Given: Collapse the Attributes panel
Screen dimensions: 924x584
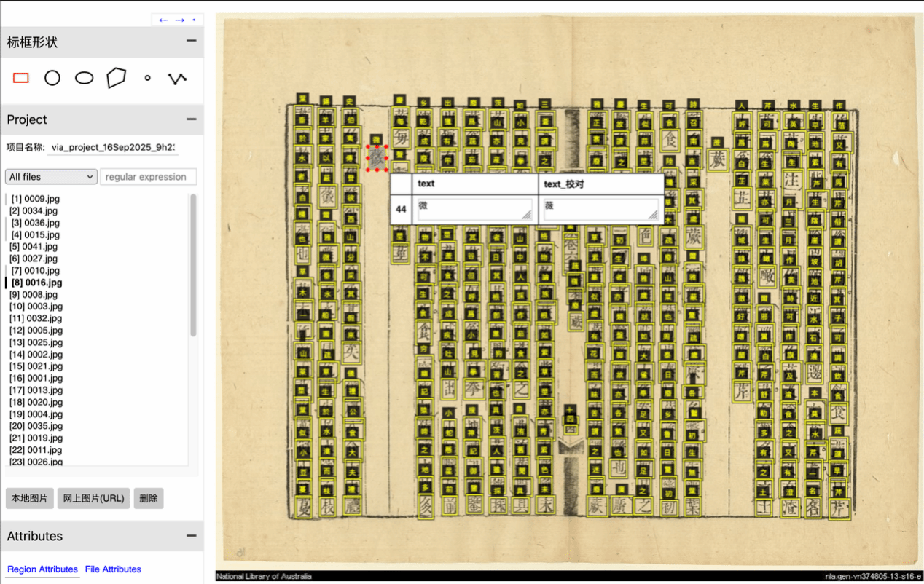Looking at the screenshot, I should pos(191,536).
